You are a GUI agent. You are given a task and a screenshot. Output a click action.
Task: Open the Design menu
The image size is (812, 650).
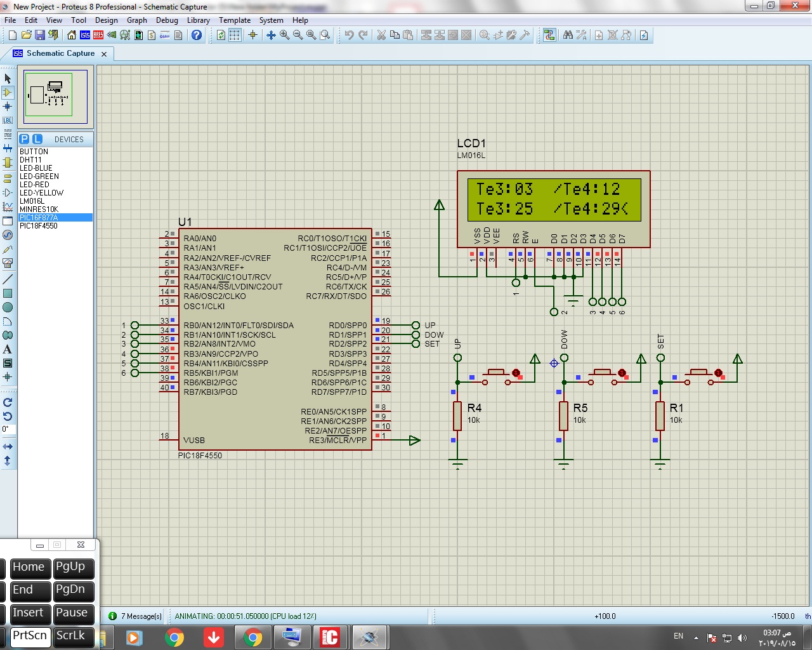point(107,20)
